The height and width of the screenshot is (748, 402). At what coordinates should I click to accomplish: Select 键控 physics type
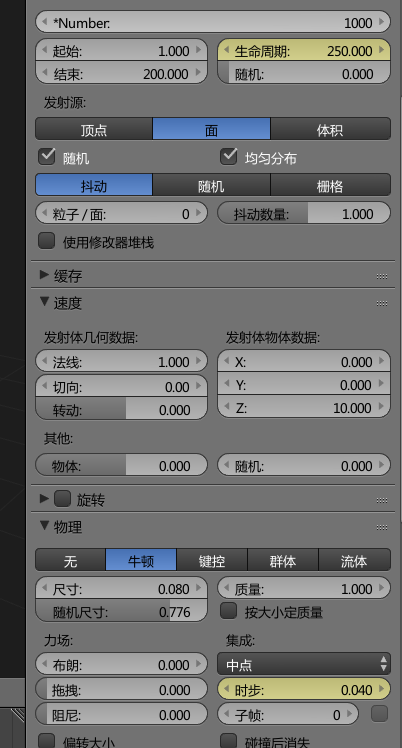pos(212,560)
